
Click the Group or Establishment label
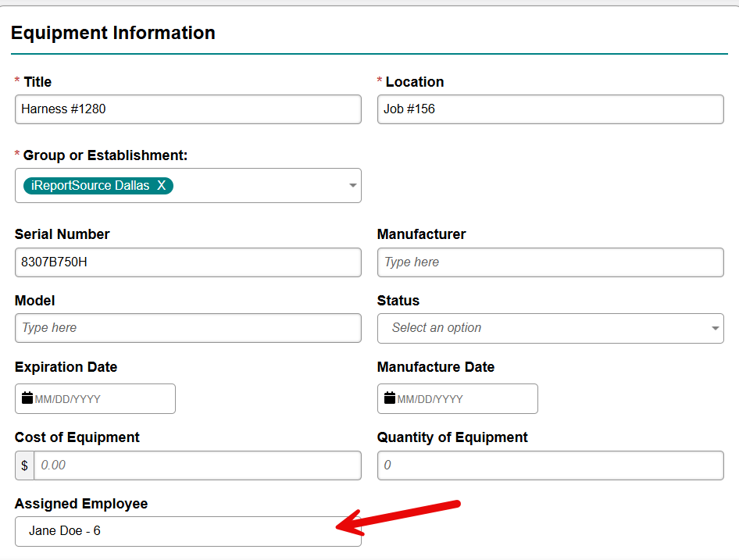pyautogui.click(x=105, y=155)
